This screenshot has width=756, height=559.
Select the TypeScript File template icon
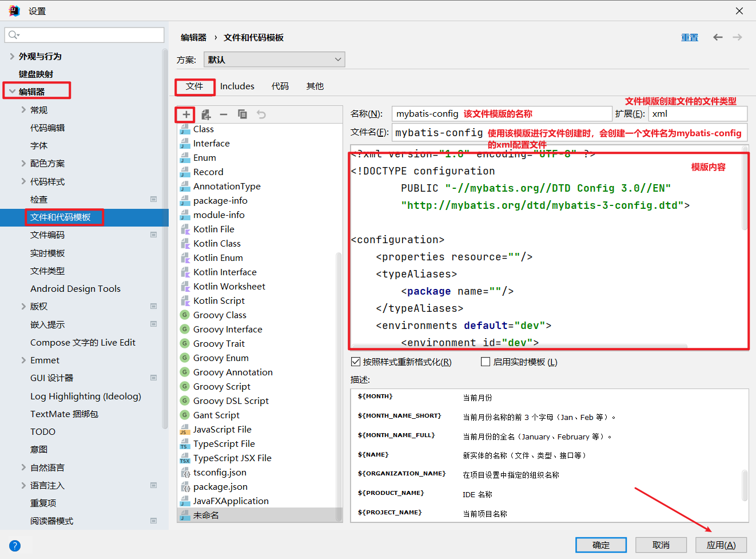[x=185, y=443]
